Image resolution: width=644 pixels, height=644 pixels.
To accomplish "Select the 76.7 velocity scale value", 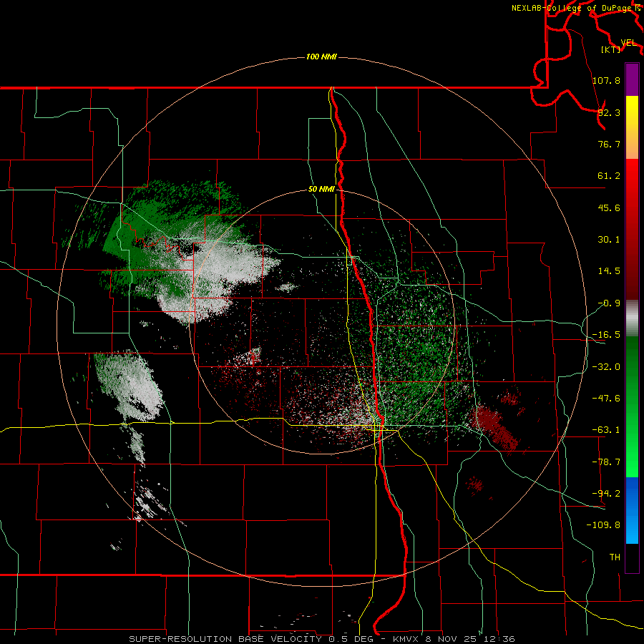I will [609, 144].
